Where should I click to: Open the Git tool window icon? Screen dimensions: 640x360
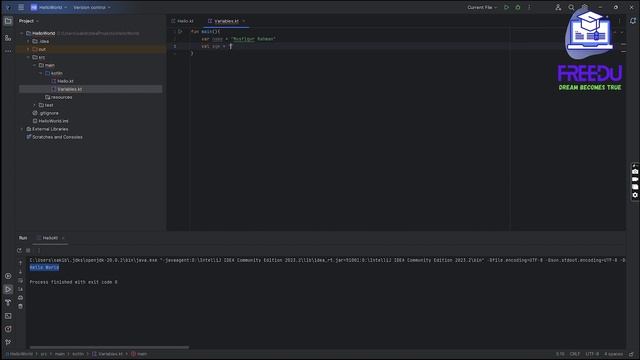click(8, 342)
